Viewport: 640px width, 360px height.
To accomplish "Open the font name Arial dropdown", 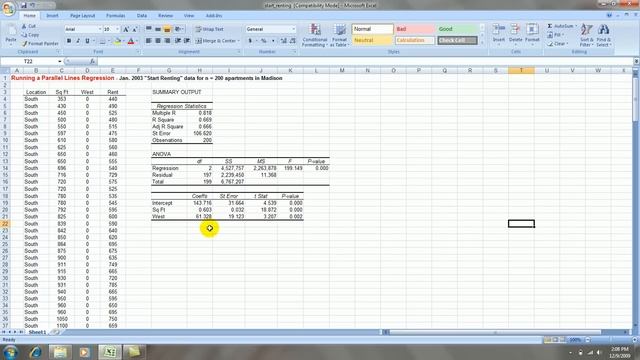I will click(x=100, y=29).
